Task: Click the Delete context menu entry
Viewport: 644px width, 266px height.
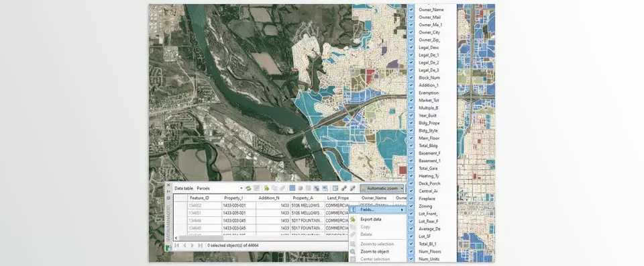Action: (x=366, y=234)
